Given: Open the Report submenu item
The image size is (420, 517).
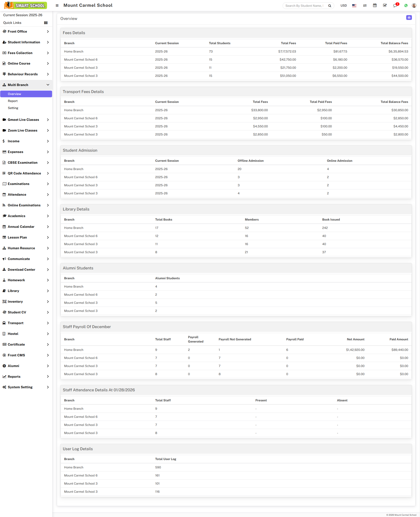Looking at the screenshot, I should [13, 101].
